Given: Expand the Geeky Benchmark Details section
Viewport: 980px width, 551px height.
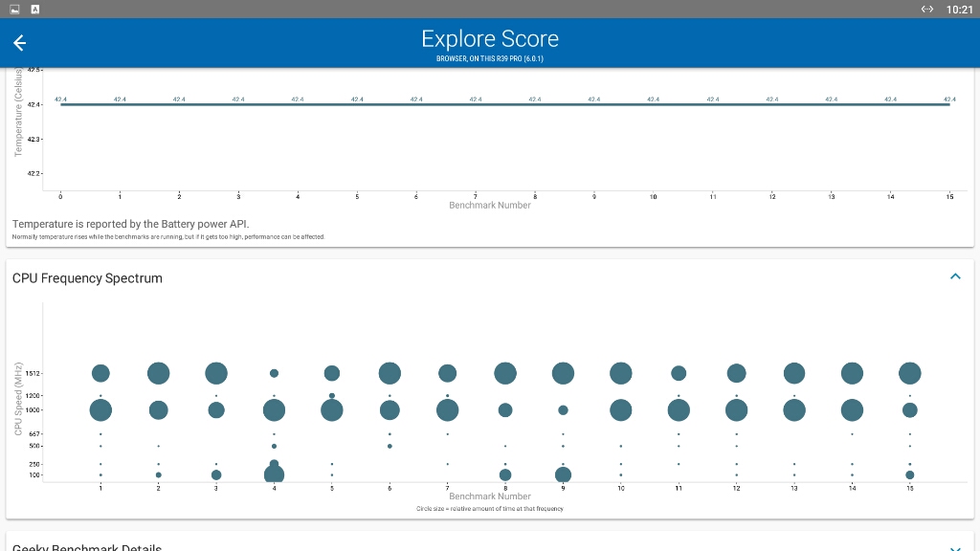Looking at the screenshot, I should pos(955,548).
